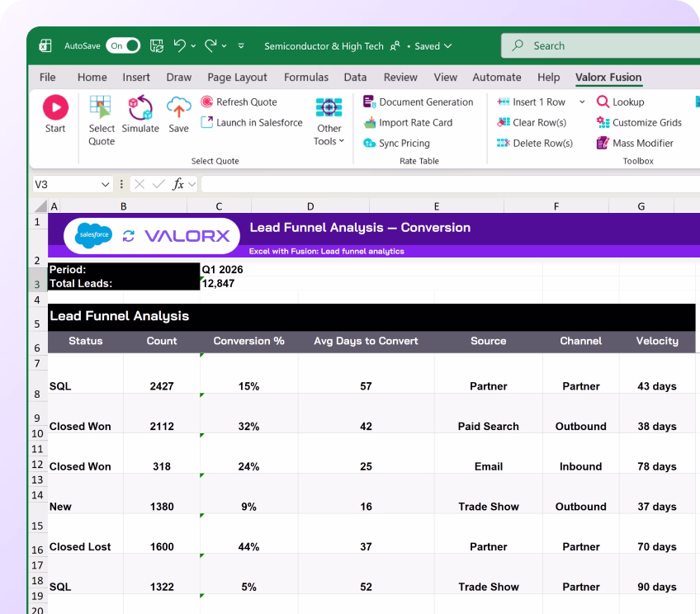Click the Search magnifier icon
The width and height of the screenshot is (700, 614).
click(518, 45)
